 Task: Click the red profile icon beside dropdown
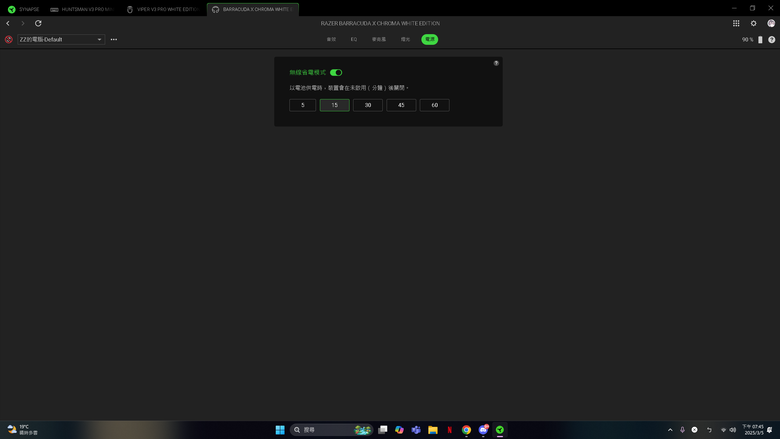[8, 39]
